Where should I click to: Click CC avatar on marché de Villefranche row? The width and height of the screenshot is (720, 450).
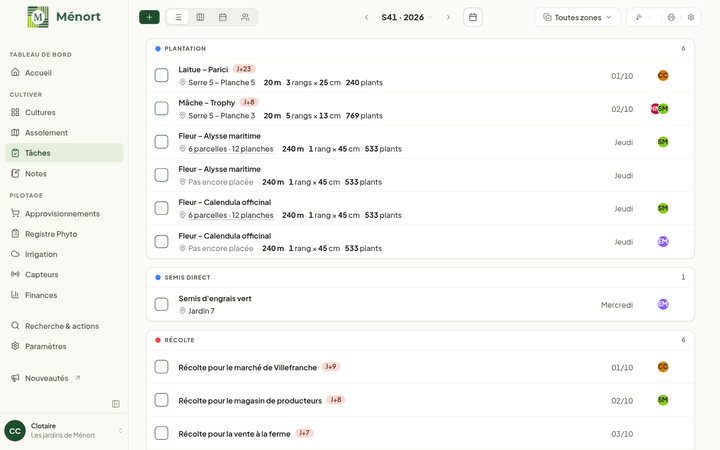[x=663, y=367]
